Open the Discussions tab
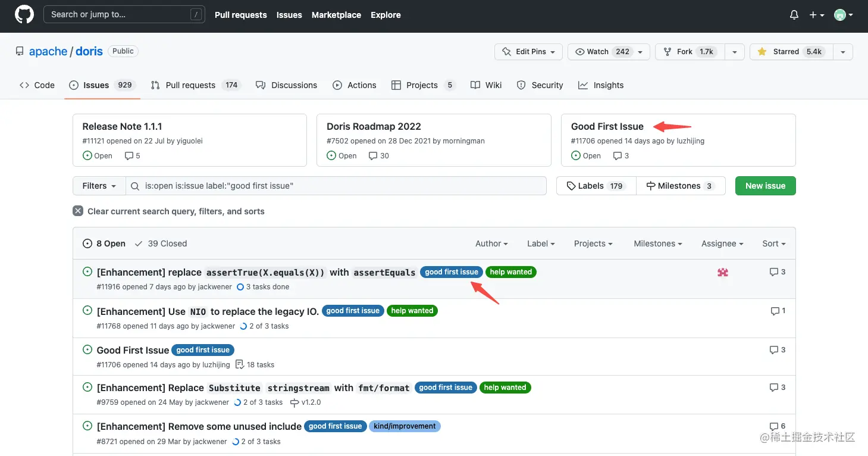The image size is (868, 456). [286, 85]
